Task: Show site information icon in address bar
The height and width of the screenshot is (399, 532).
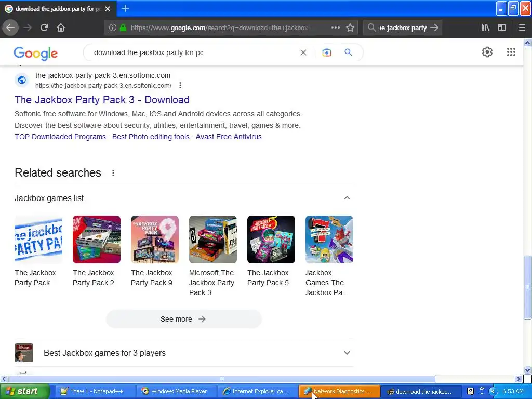Action: click(112, 28)
